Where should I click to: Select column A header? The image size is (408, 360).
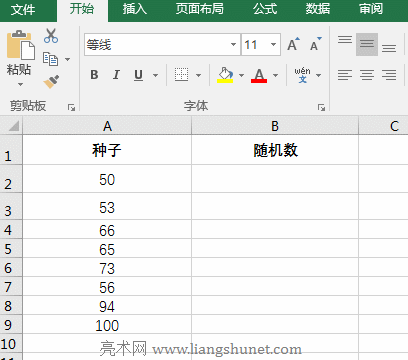click(x=107, y=126)
